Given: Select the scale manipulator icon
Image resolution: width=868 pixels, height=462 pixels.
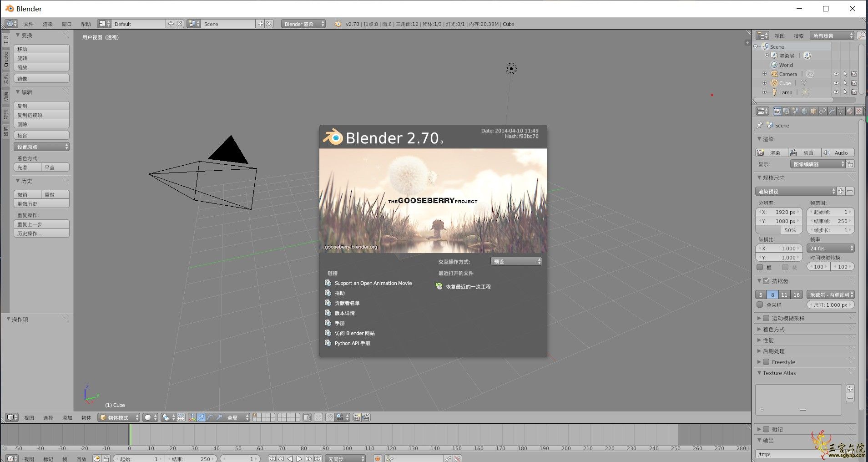Looking at the screenshot, I should point(219,417).
